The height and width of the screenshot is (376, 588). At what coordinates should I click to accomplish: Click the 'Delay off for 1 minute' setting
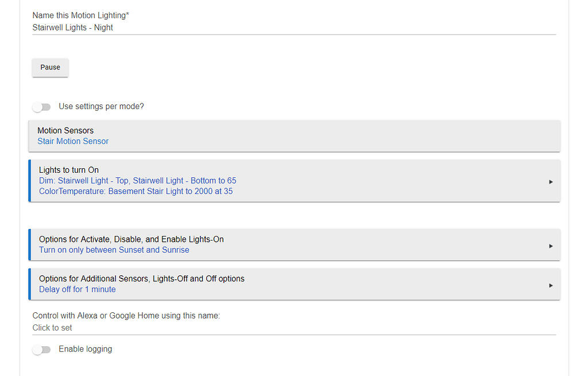tap(77, 289)
